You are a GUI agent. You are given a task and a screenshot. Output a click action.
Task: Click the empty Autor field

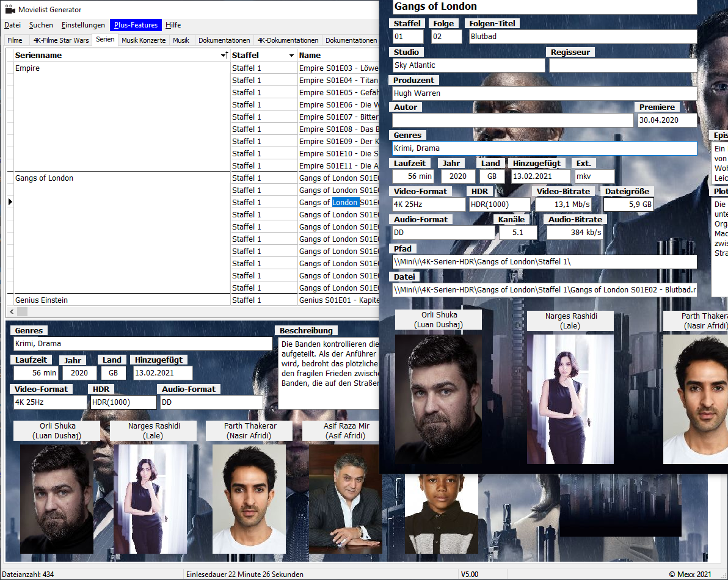[x=512, y=120]
